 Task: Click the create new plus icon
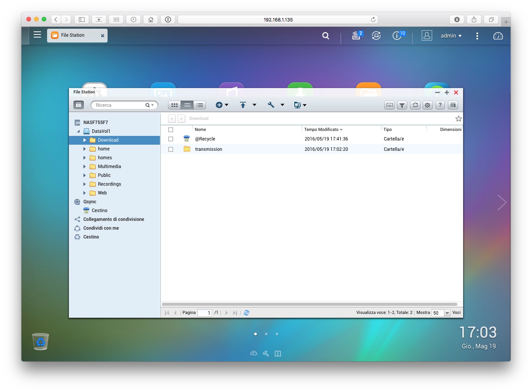click(x=219, y=105)
